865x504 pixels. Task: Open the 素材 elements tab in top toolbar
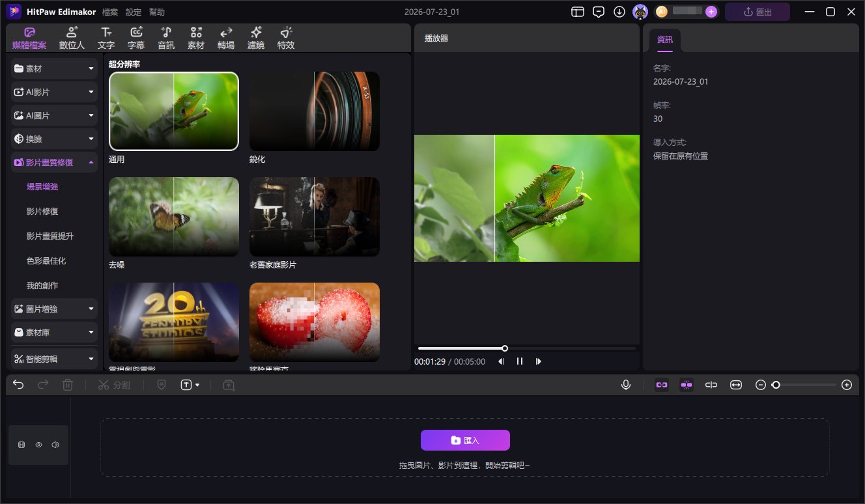(x=196, y=38)
